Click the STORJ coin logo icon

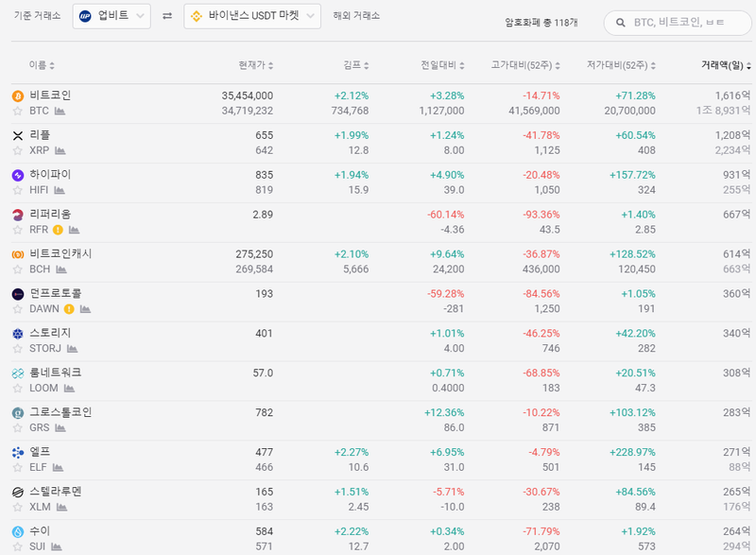tap(18, 333)
